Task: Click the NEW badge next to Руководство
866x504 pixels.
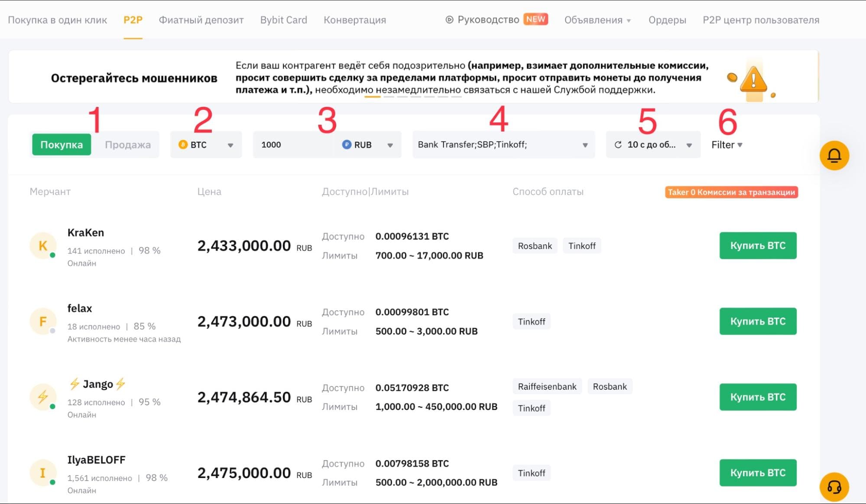Action: (x=536, y=19)
